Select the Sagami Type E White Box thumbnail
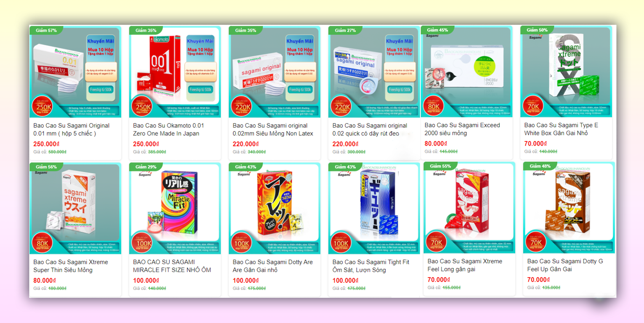This screenshot has width=644, height=323. (x=566, y=71)
